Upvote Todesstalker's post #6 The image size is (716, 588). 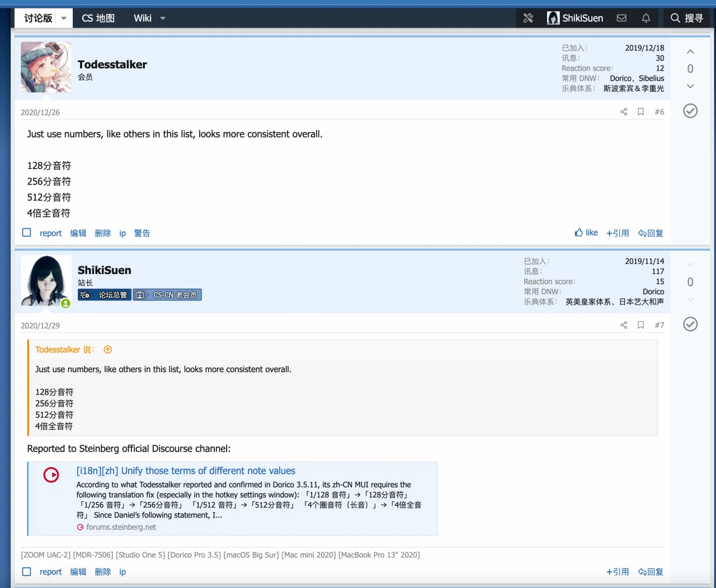tap(690, 51)
